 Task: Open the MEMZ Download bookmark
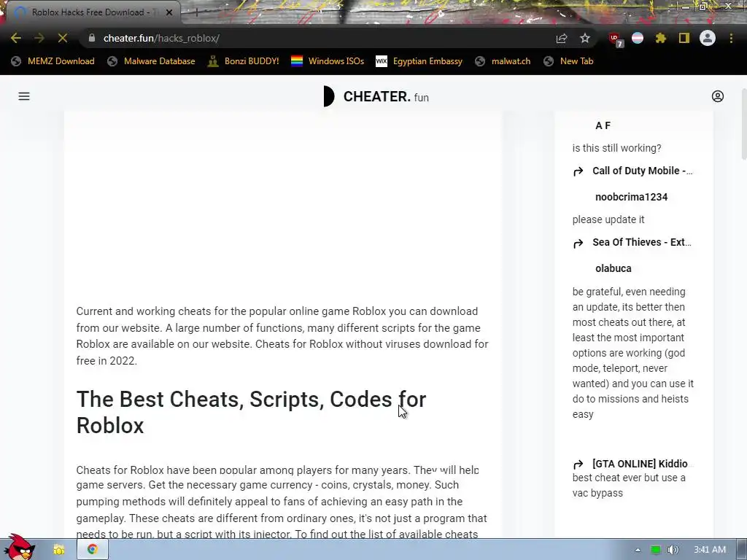(53, 61)
